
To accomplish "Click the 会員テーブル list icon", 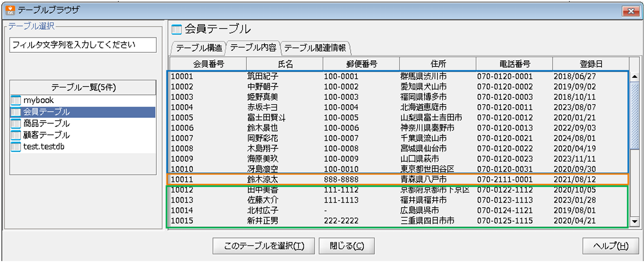I will [16, 112].
